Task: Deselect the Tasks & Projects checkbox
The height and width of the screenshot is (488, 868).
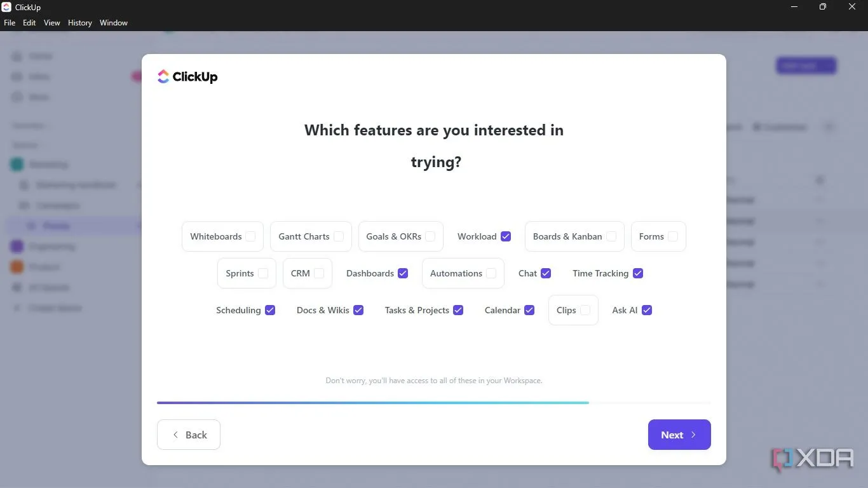Action: click(x=458, y=310)
